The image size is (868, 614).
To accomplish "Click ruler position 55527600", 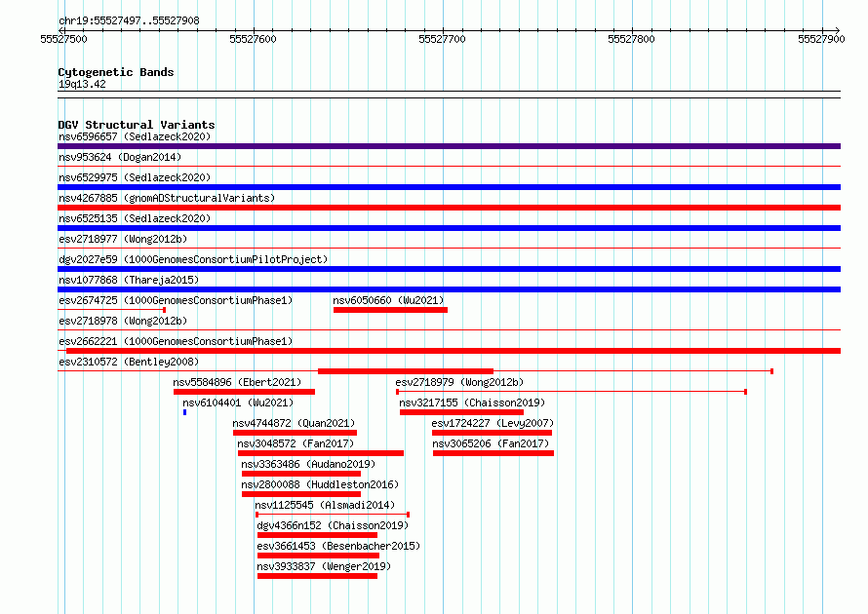I will 253,39.
